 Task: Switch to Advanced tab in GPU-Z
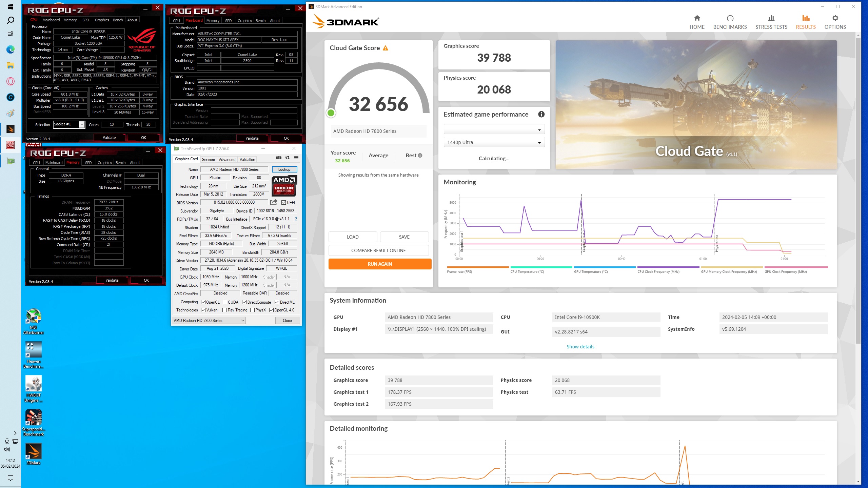(227, 160)
